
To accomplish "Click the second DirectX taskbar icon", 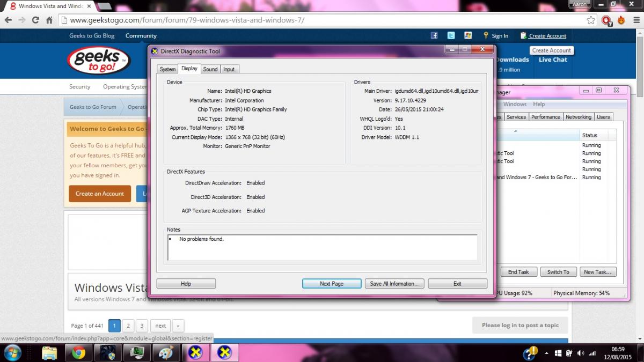I will [x=225, y=353].
